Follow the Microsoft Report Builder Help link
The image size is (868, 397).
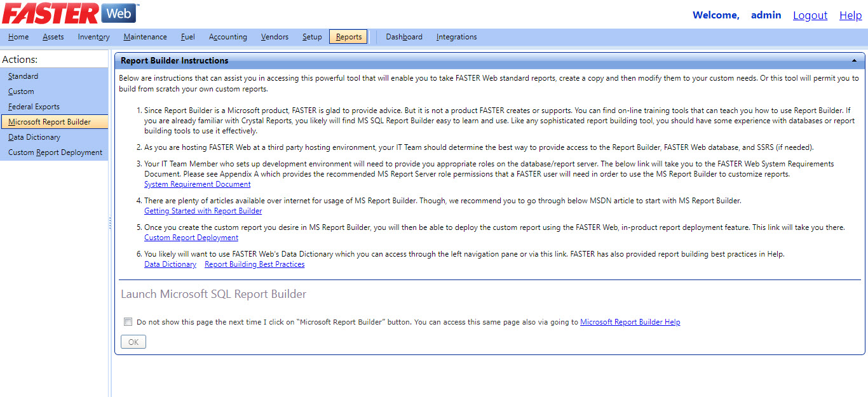[630, 322]
